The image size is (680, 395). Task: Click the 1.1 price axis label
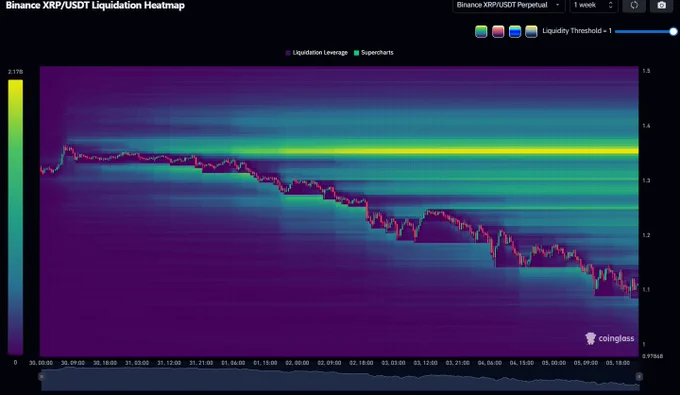point(646,289)
